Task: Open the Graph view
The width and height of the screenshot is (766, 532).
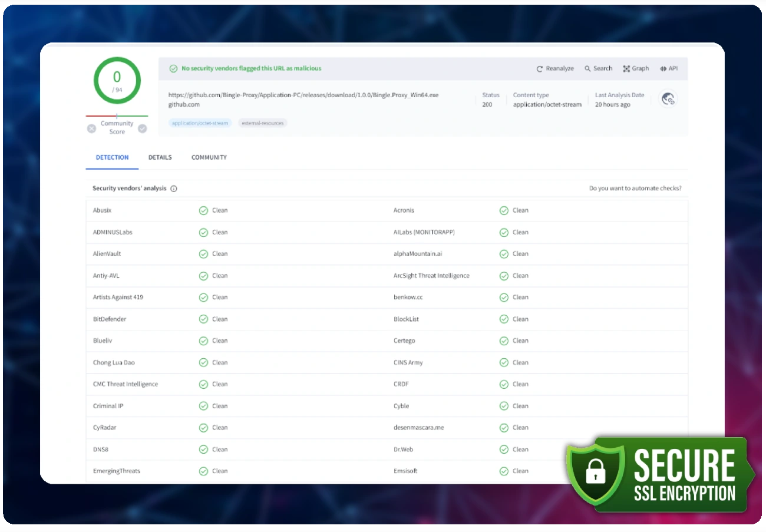Action: [x=636, y=68]
